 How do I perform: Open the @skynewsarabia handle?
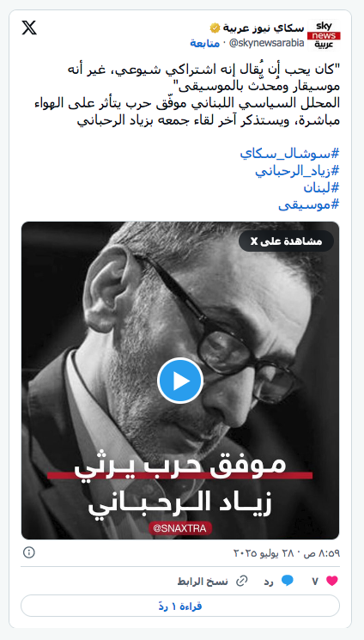(266, 43)
